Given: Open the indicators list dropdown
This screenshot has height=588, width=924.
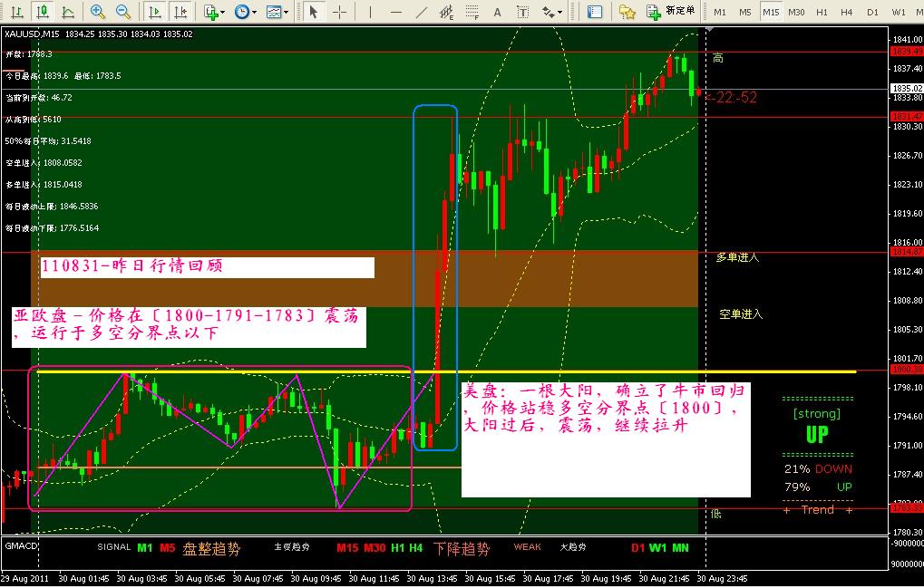Looking at the screenshot, I should (214, 12).
